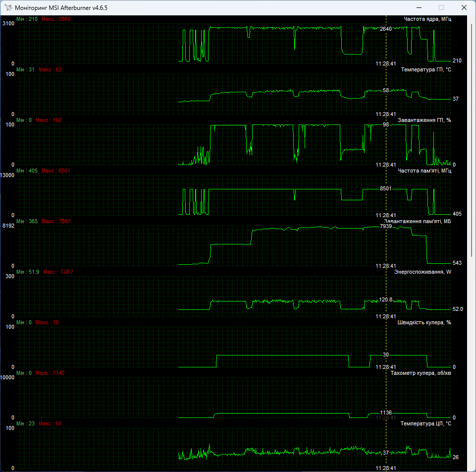The width and height of the screenshot is (476, 472).
Task: Click the 58 marker value on GPU temperature graph
Action: (385, 90)
